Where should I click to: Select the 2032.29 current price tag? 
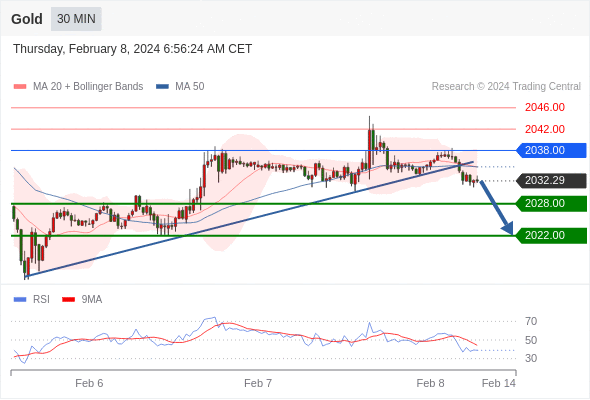click(x=551, y=181)
